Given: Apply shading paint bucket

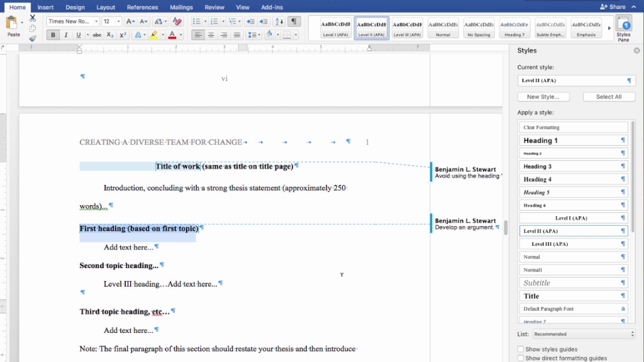Looking at the screenshot, I should (269, 35).
